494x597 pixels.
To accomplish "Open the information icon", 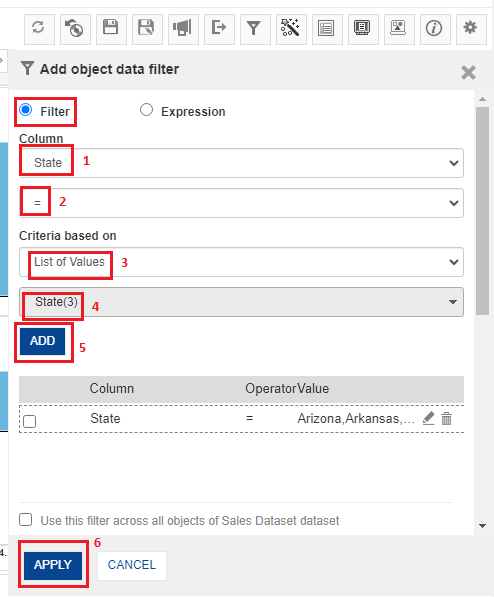I will pos(435,29).
